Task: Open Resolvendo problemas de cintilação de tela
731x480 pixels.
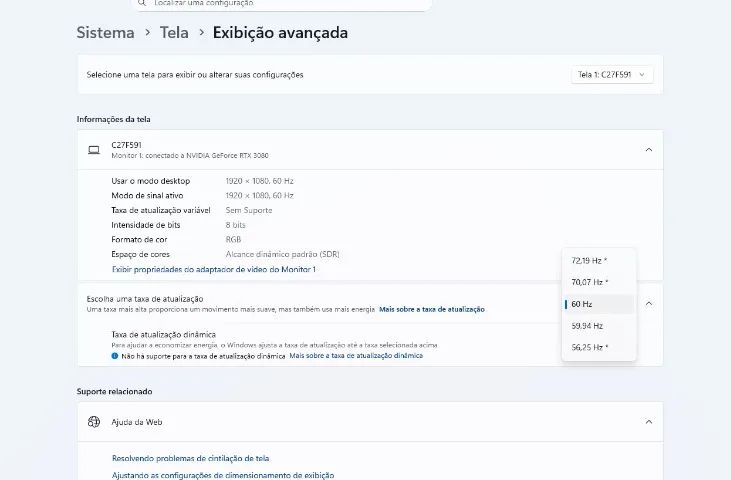Action: 191,458
